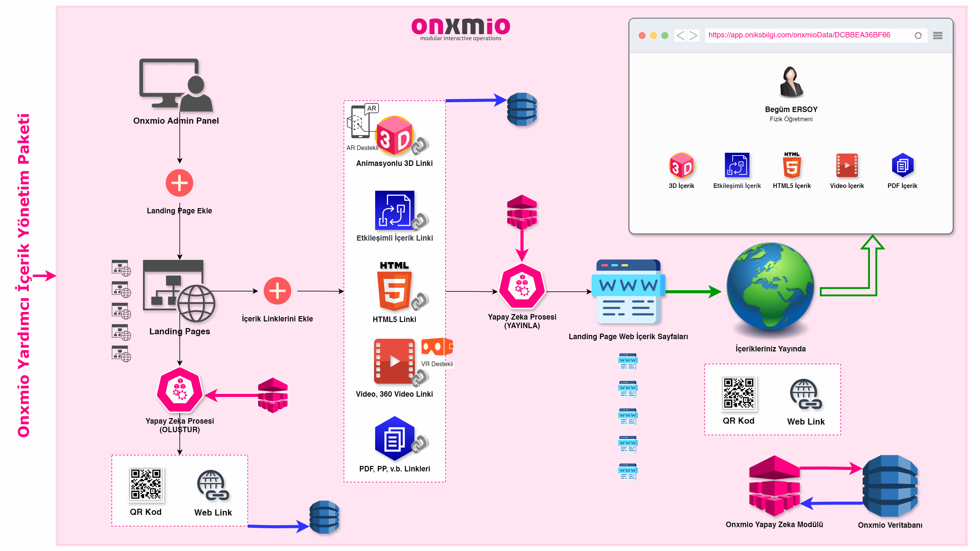The image size is (980, 551).
Task: Click the Animasyonlu 3D Linki cube icon
Action: click(394, 135)
